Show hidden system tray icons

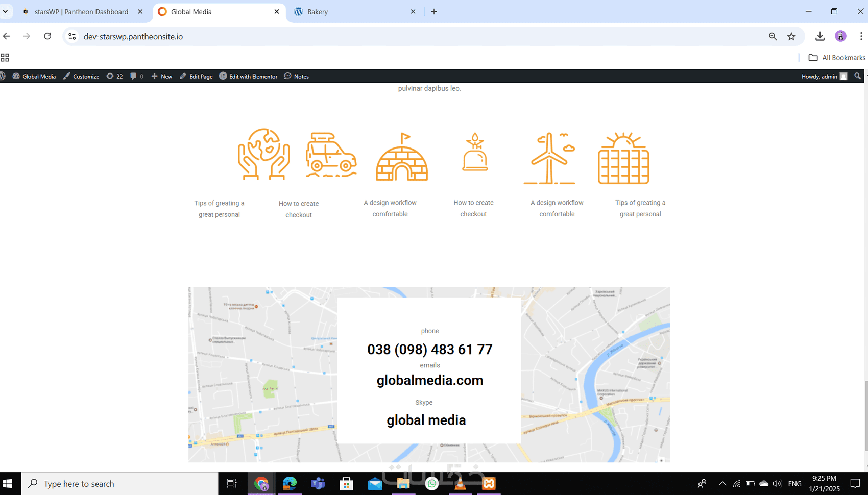coord(722,484)
